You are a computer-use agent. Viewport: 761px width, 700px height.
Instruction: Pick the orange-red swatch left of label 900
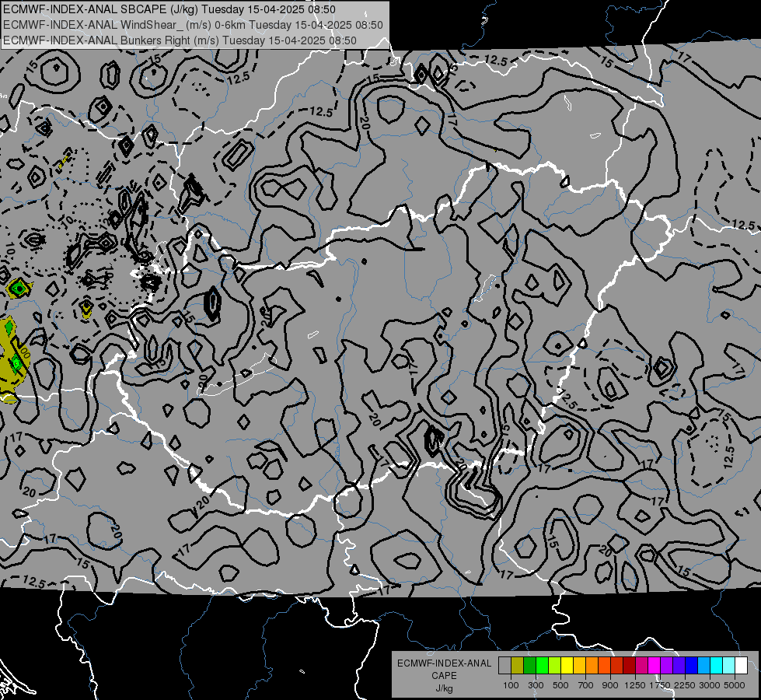click(x=604, y=666)
